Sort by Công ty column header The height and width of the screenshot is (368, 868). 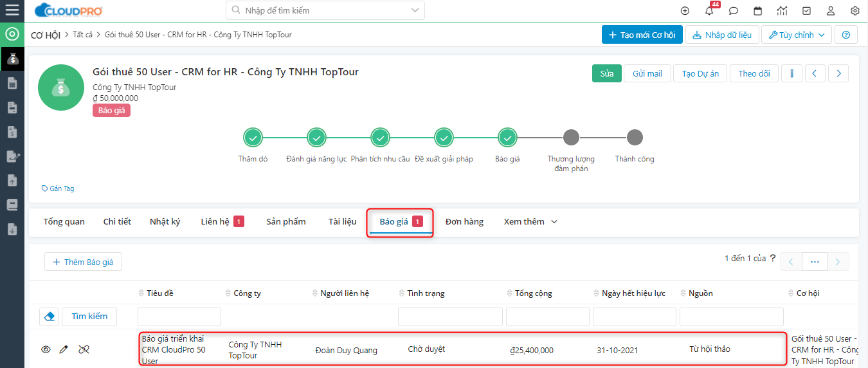(243, 293)
